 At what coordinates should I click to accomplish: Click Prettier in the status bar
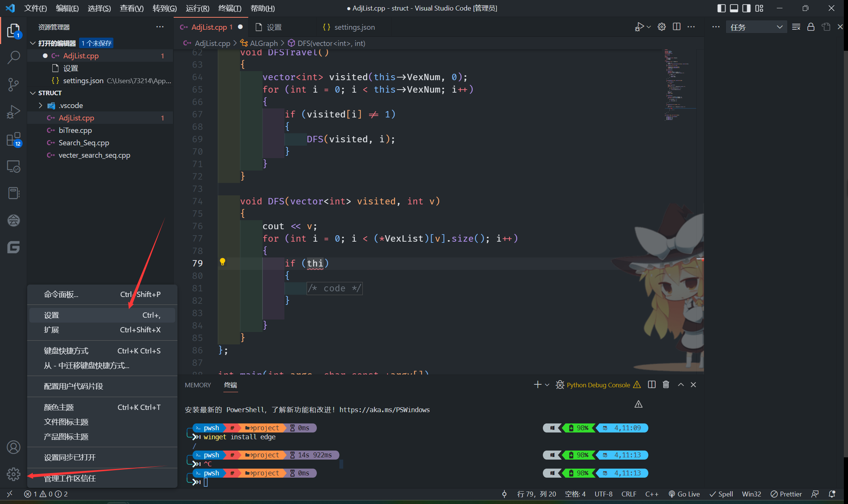point(786,494)
